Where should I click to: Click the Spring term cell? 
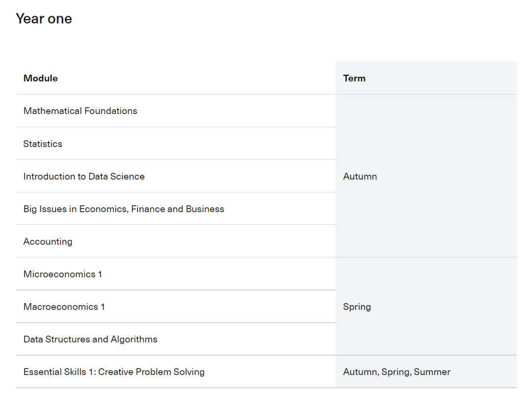click(x=426, y=307)
